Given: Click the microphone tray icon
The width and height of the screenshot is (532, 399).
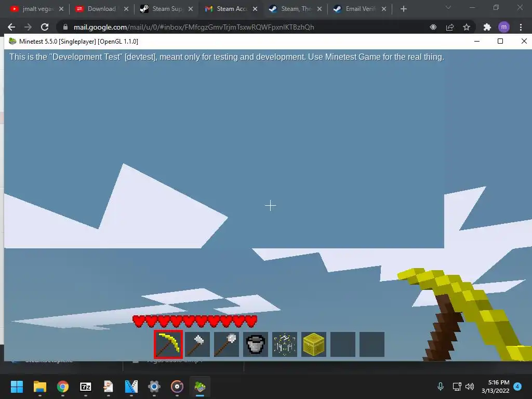Looking at the screenshot, I should (441, 386).
